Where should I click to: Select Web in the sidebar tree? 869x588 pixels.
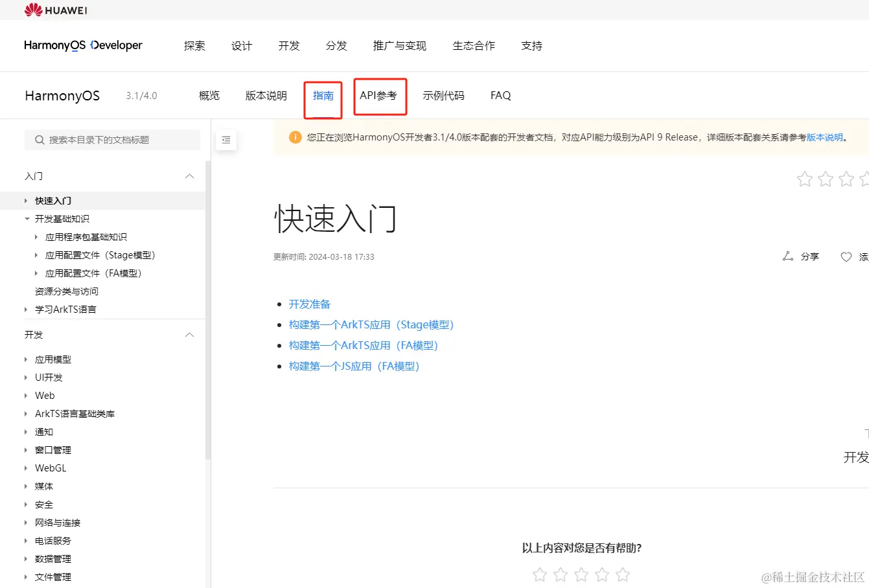(45, 396)
